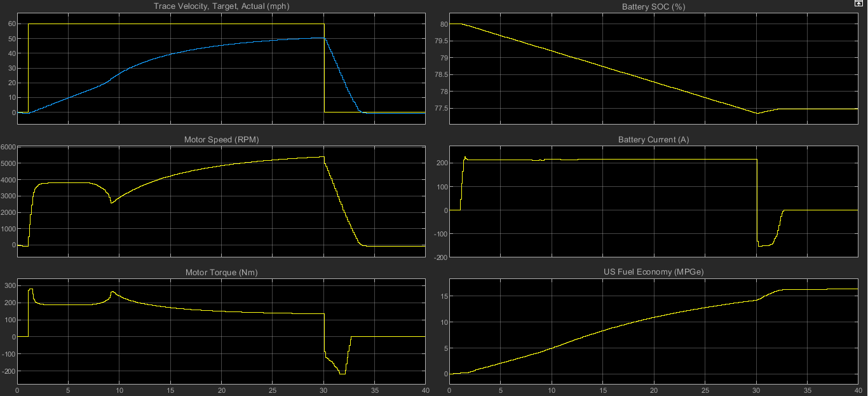This screenshot has height=396, width=868.
Task: Select the Motor Speed (RPM) plot title
Action: pyautogui.click(x=222, y=139)
